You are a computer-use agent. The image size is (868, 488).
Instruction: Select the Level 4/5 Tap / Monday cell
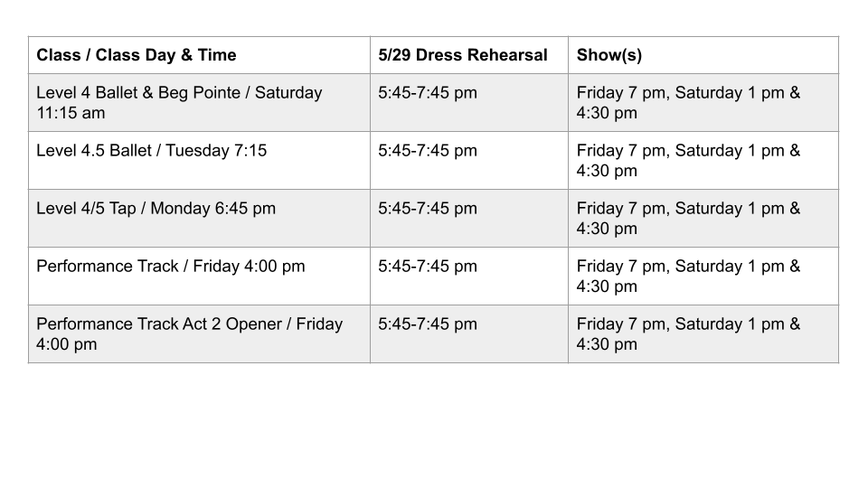pos(199,218)
